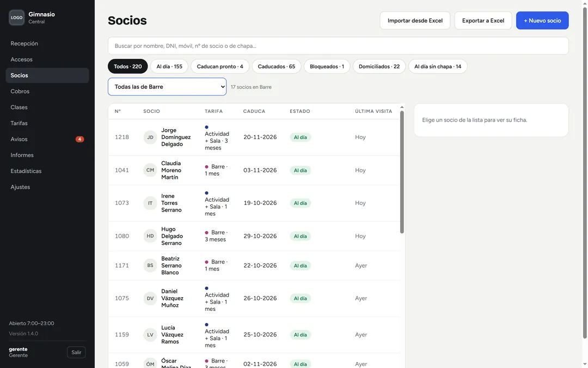Click the SOCIO column header
Image resolution: width=588 pixels, height=368 pixels.
coord(151,111)
